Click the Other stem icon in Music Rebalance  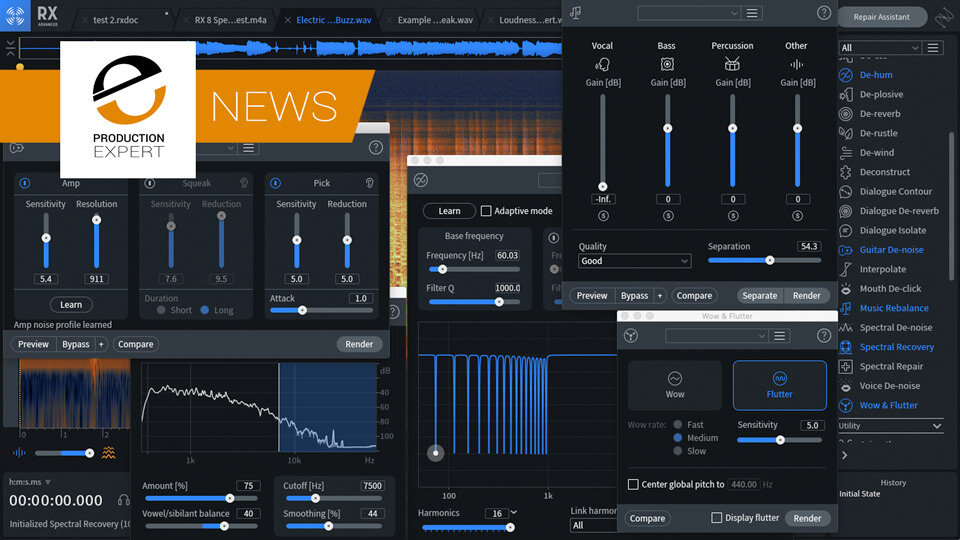point(797,64)
